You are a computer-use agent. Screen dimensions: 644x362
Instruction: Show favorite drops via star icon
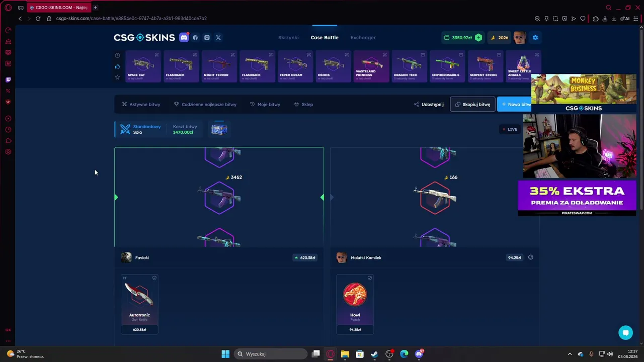click(x=117, y=77)
